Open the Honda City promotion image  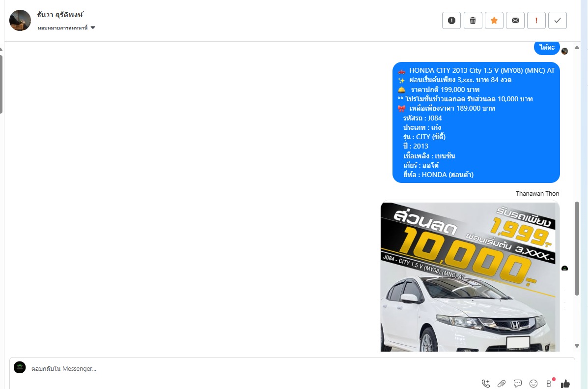[x=470, y=277]
